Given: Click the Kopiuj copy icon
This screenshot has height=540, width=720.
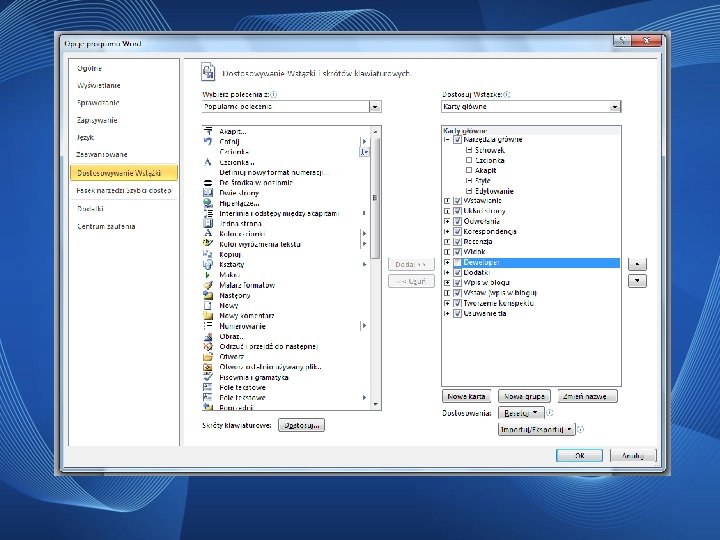Looking at the screenshot, I should [208, 254].
